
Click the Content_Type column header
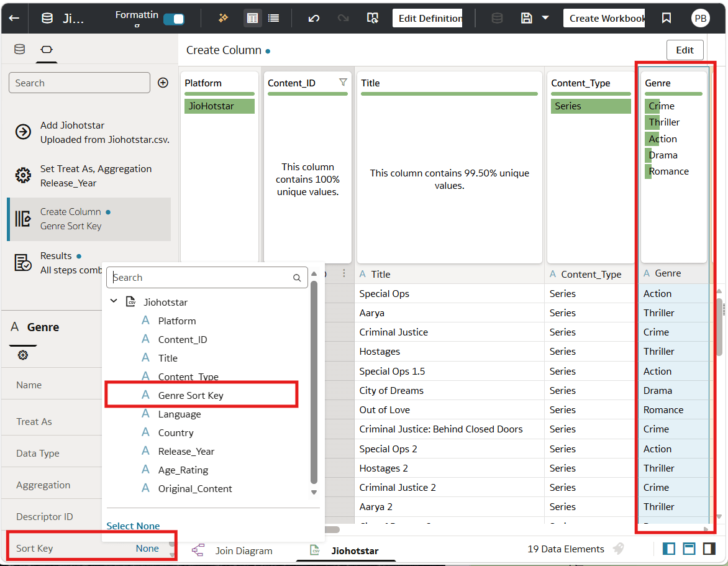click(591, 275)
